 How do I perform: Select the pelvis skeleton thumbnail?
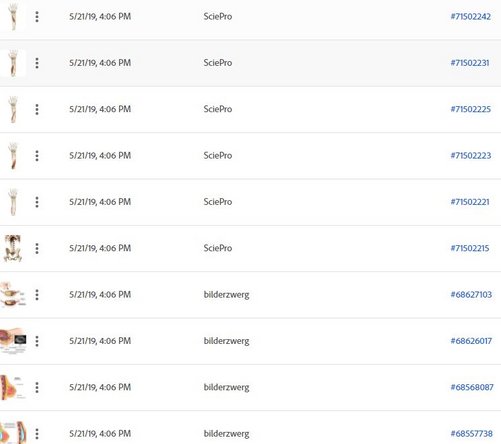(x=13, y=248)
